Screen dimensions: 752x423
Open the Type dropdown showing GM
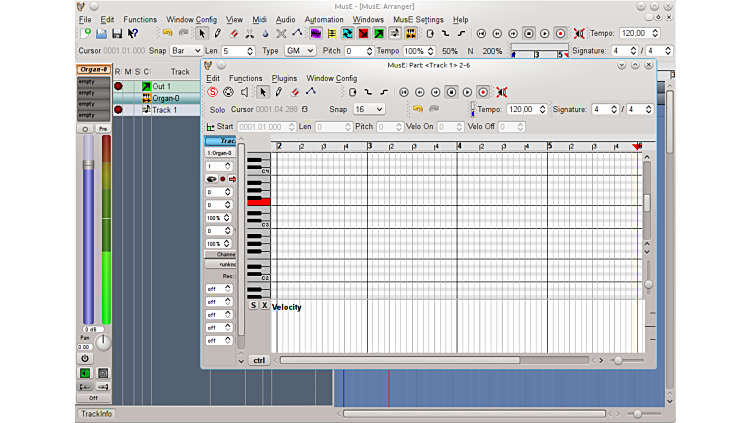click(300, 51)
